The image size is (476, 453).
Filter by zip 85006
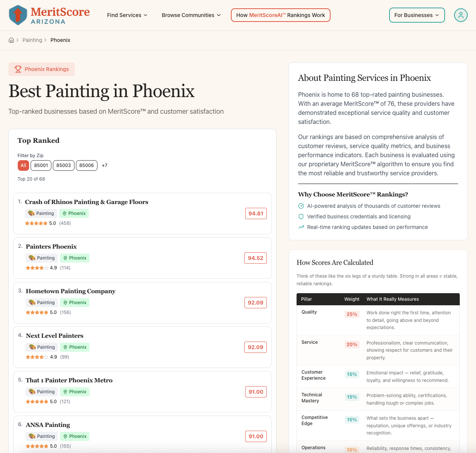87,165
